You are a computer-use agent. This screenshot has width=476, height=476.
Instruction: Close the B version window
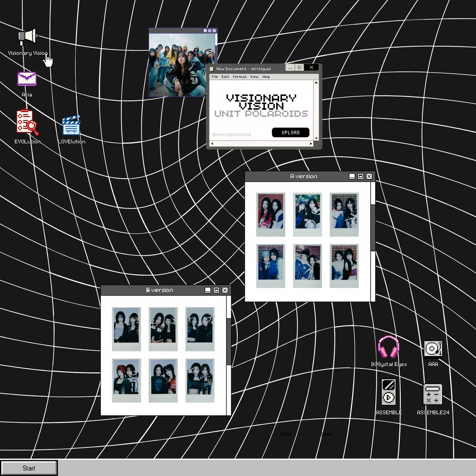pos(225,290)
